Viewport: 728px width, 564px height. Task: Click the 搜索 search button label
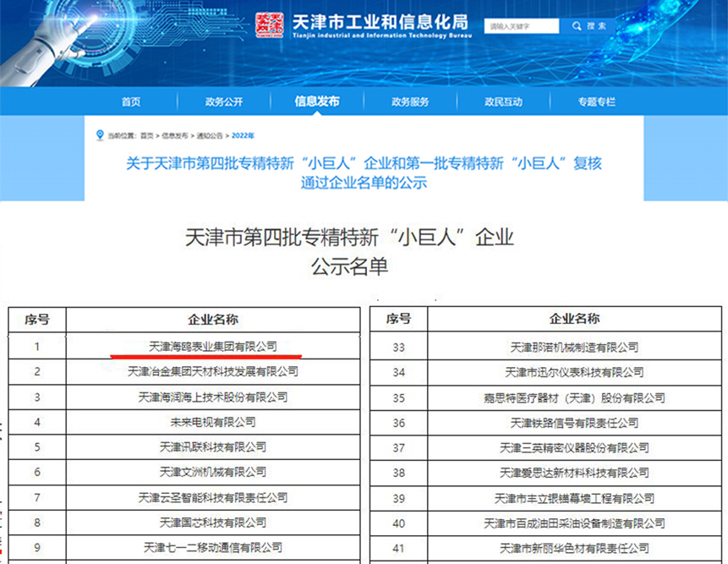point(596,26)
